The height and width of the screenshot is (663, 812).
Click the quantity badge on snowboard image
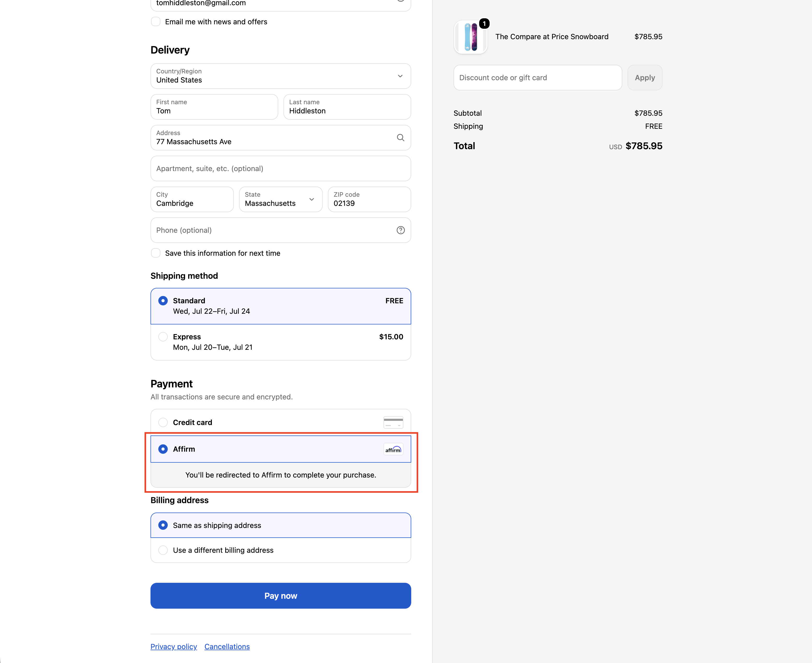pyautogui.click(x=484, y=24)
